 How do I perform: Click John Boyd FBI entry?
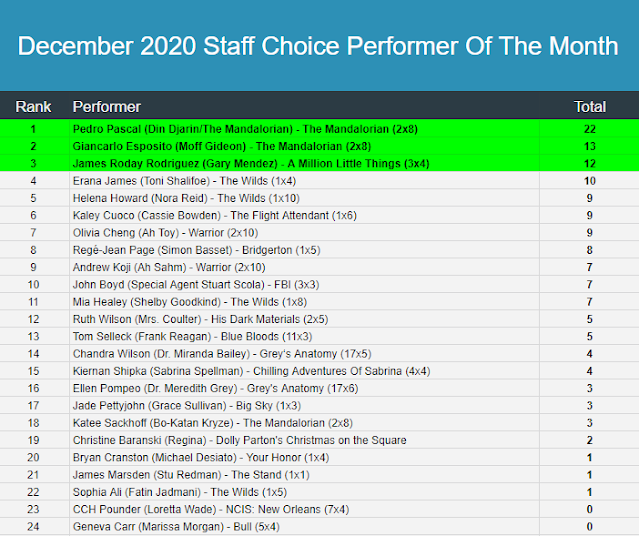194,284
